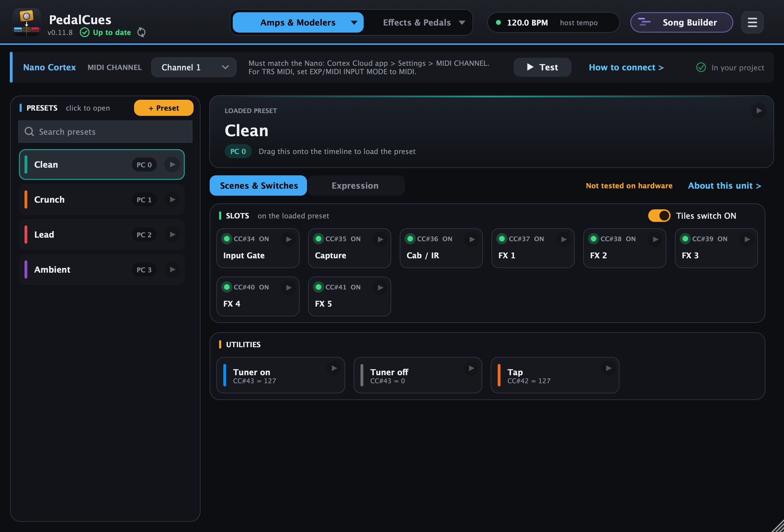Open the Song Builder
This screenshot has width=784, height=532.
click(681, 22)
